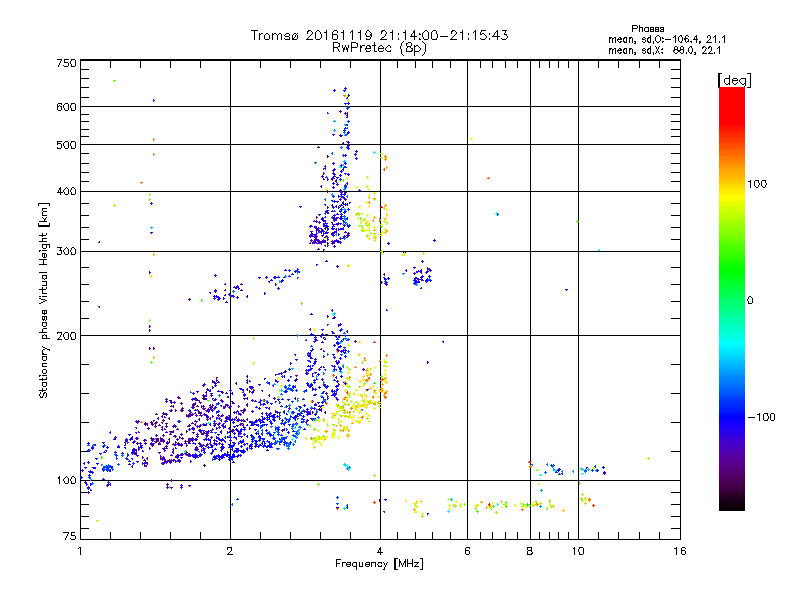Select the 'mean, sd,O:-106.4, 21.1' line
The image size is (800, 600).
pos(667,40)
